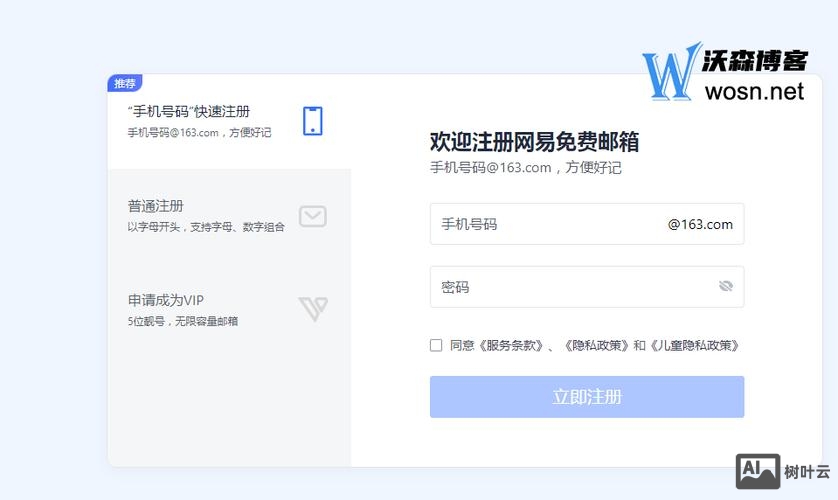Viewport: 838px width, 500px height.
Task: Click the envelope icon for 普通注册
Action: (313, 216)
